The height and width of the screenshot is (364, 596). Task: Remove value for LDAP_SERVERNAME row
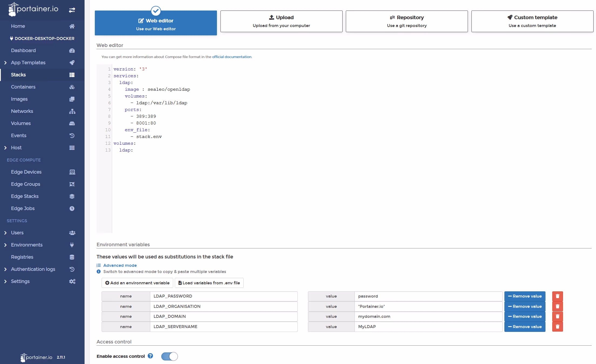(525, 327)
